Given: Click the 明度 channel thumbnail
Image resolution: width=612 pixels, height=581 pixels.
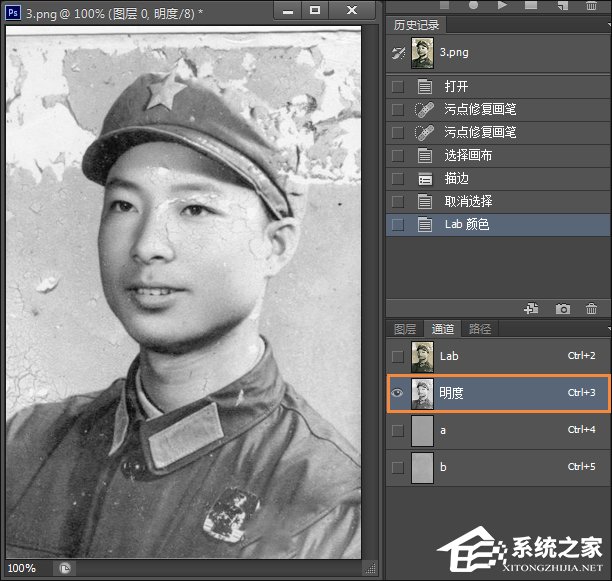Looking at the screenshot, I should (x=422, y=394).
